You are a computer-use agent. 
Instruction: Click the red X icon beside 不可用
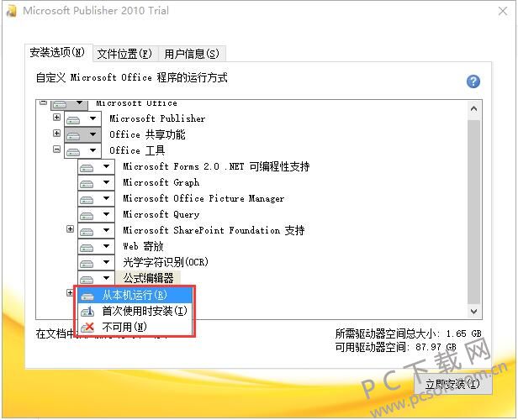[x=87, y=327]
